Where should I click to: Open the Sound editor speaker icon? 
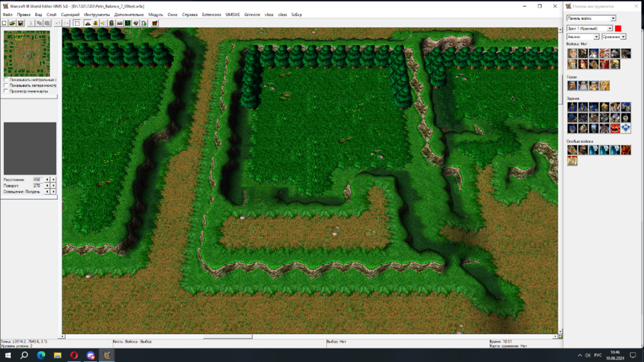tap(103, 23)
